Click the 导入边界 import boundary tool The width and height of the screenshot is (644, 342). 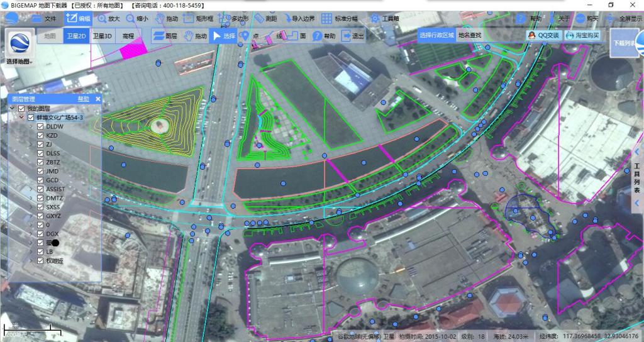(299, 18)
